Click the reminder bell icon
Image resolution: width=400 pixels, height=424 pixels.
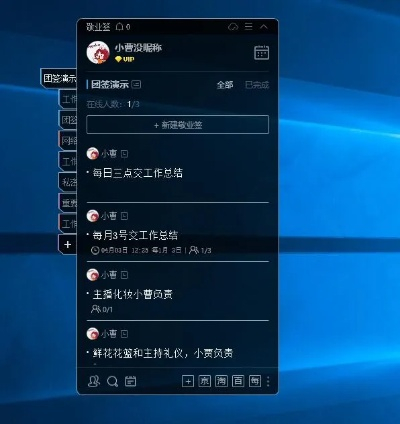pos(119,27)
